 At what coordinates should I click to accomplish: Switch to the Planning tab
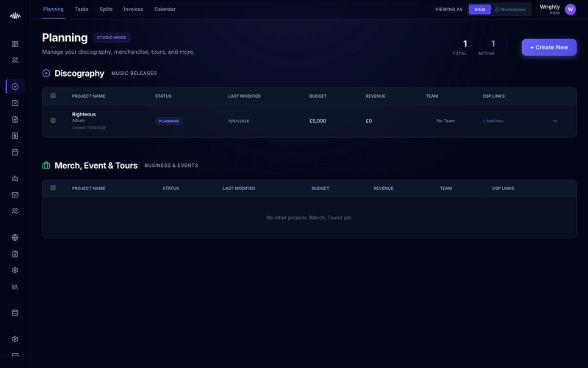pos(53,9)
